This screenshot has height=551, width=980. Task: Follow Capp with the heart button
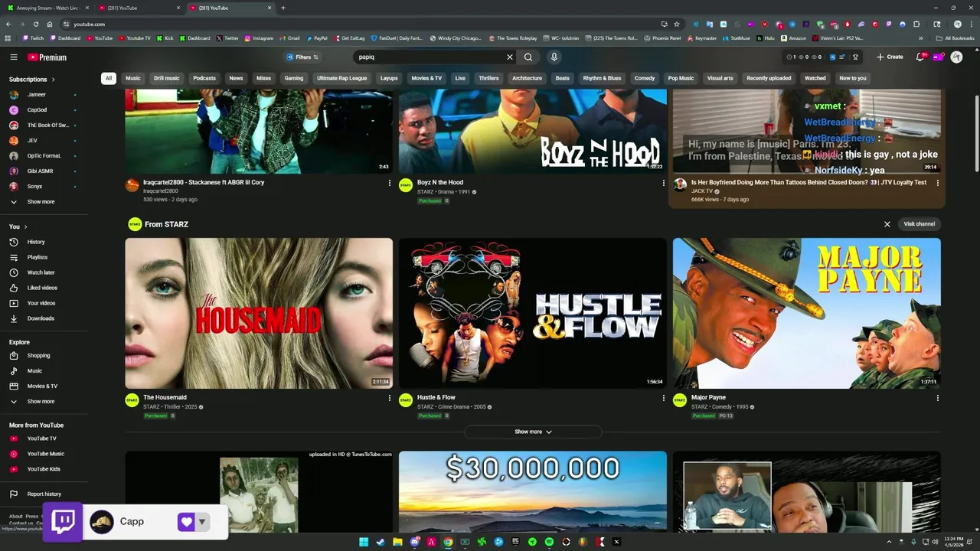tap(186, 522)
